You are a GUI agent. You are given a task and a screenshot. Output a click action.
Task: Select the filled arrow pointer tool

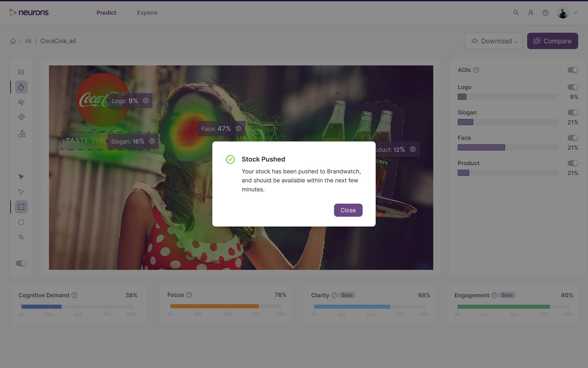point(21,177)
